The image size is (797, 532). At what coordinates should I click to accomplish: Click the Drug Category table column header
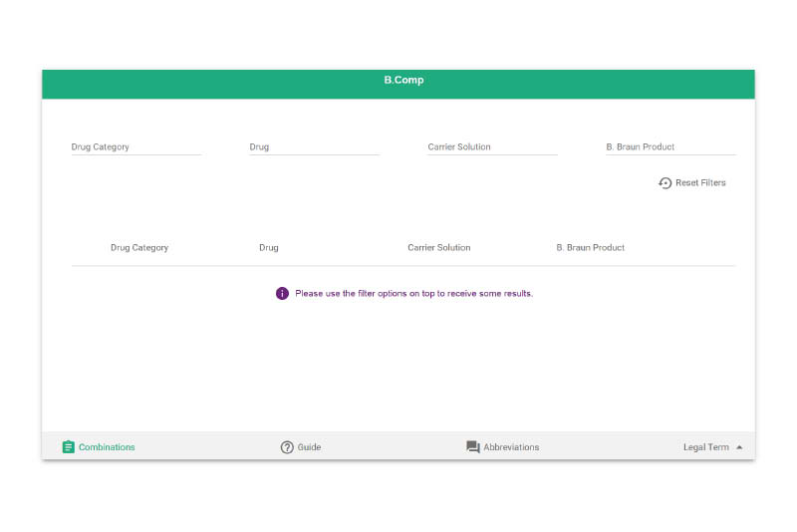(x=139, y=247)
